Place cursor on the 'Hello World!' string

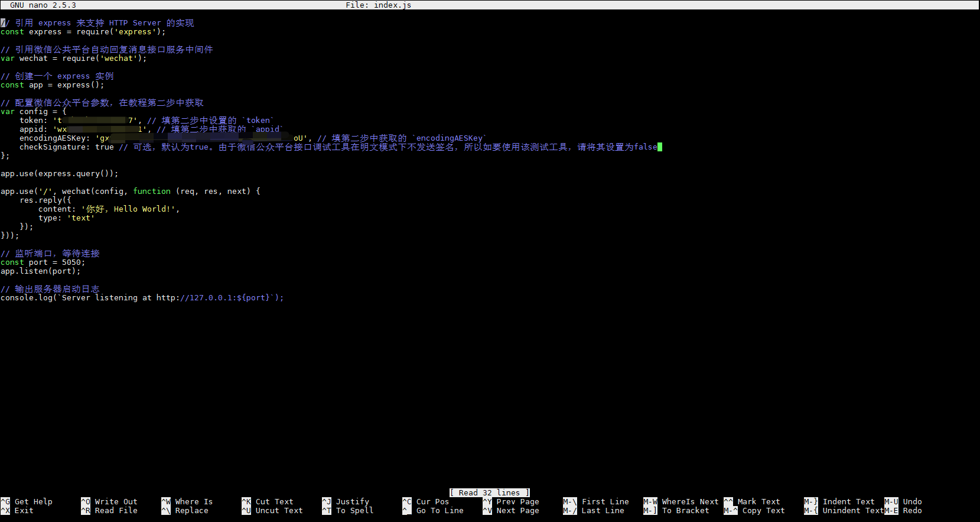[142, 209]
